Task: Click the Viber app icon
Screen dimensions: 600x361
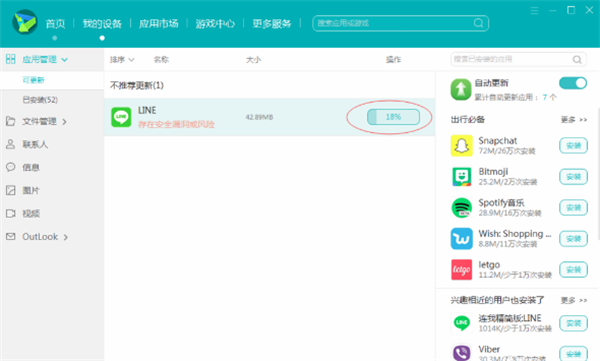Action: (x=461, y=353)
